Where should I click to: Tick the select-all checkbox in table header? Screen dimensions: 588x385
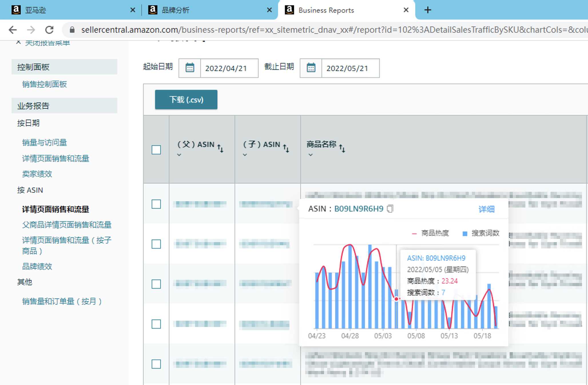[x=156, y=150]
